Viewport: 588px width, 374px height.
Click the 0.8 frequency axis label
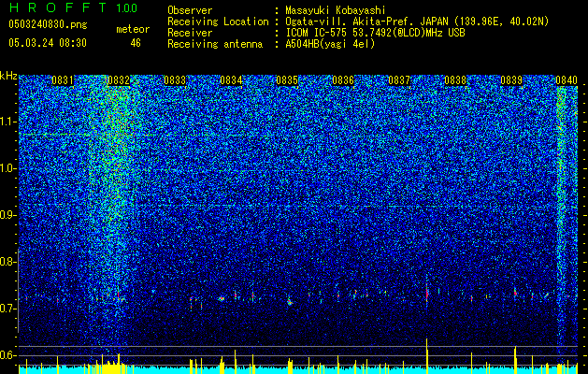(8, 262)
